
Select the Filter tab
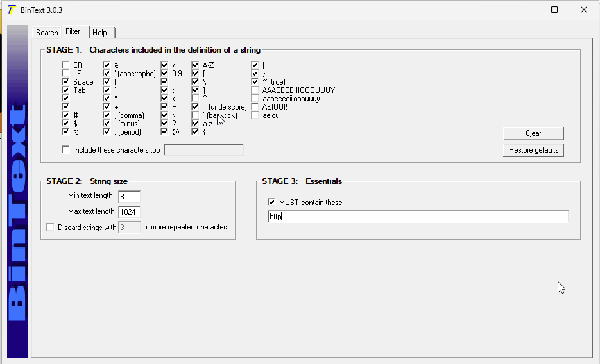(x=73, y=31)
